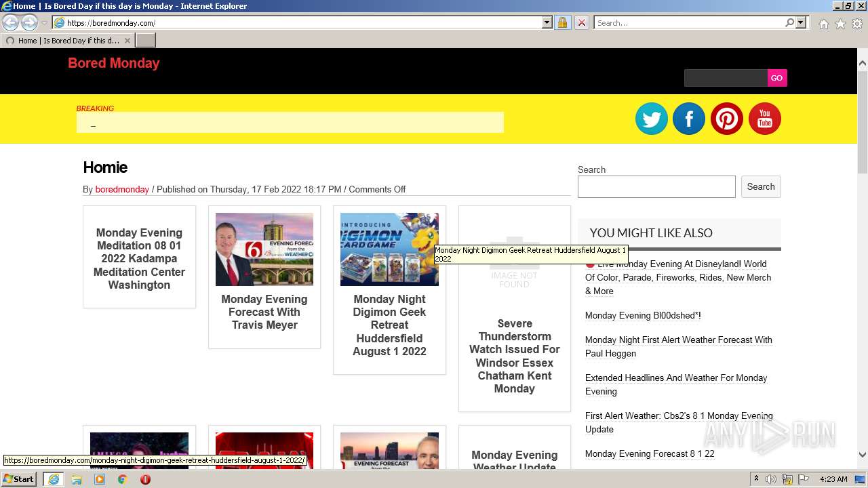This screenshot has width=868, height=488.
Task: Open Severe Thunderstorm Watch Windsor Essex article
Action: (515, 356)
